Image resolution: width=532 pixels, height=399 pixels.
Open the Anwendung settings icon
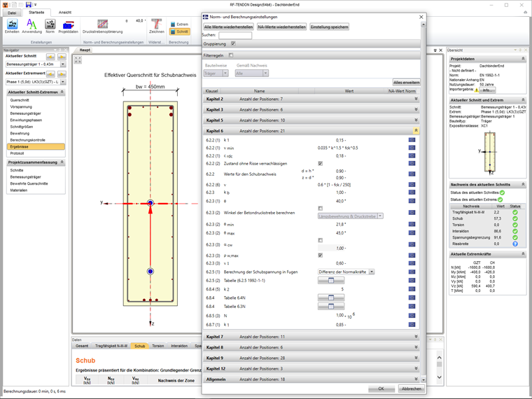pyautogui.click(x=31, y=26)
